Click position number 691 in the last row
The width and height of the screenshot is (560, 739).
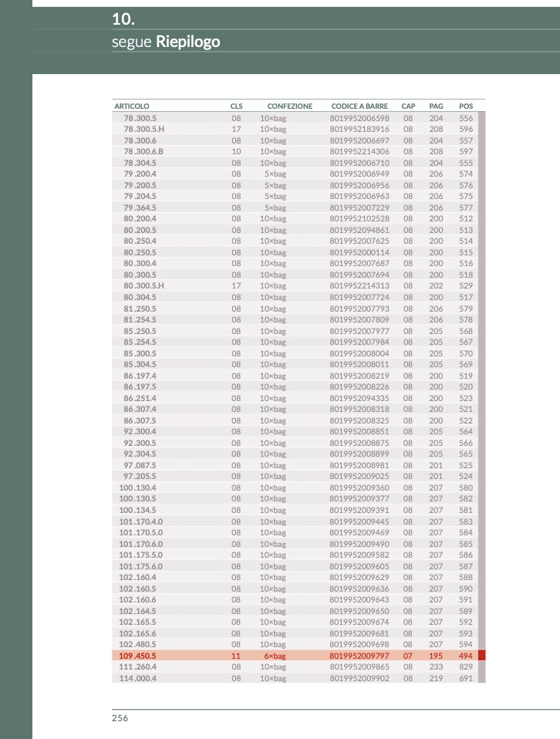click(466, 678)
